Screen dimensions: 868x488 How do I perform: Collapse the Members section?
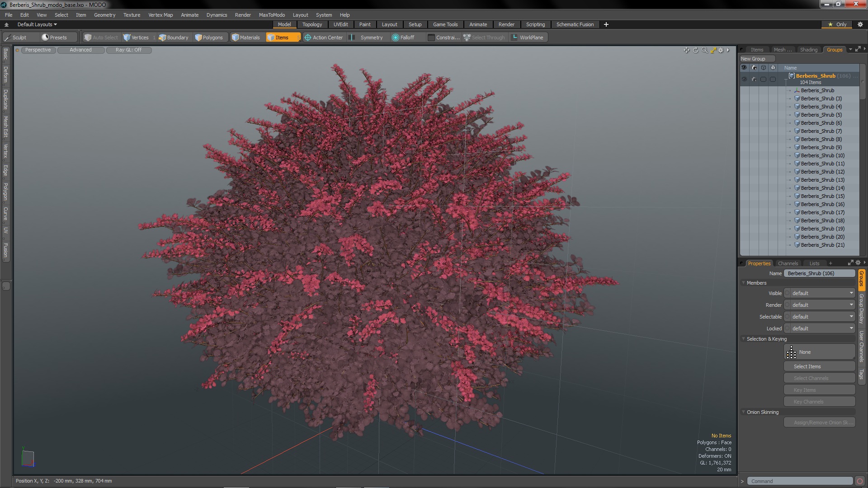pos(744,283)
